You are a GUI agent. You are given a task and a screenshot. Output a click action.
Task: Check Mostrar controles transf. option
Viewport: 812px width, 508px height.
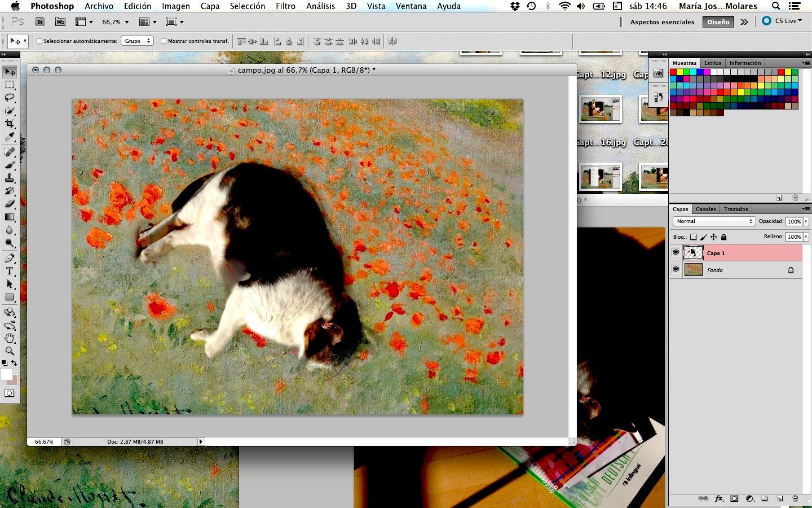[164, 41]
